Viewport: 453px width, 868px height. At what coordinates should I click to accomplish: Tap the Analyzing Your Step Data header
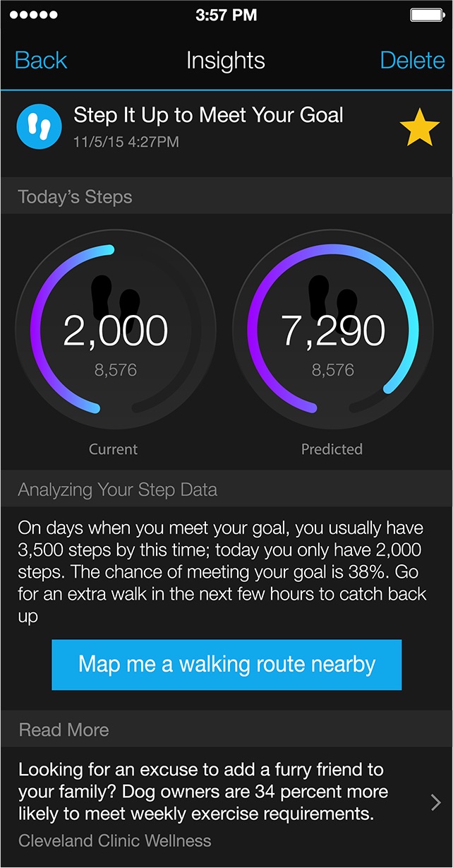coord(118,490)
